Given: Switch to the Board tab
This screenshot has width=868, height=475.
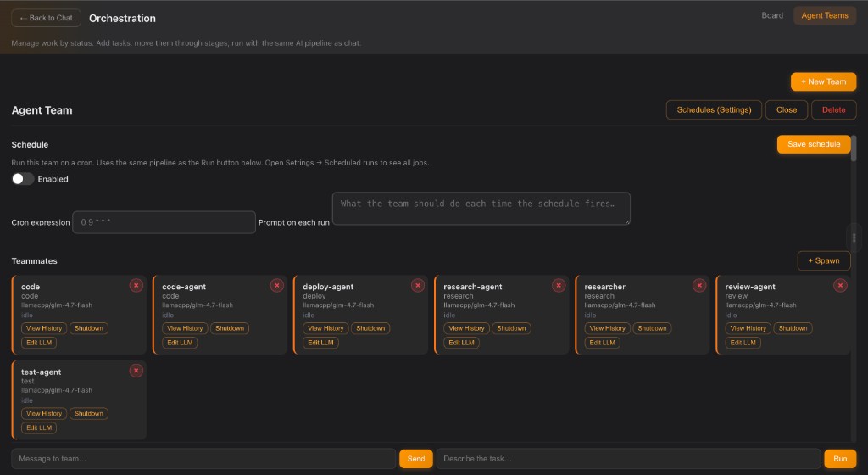Looking at the screenshot, I should (772, 15).
